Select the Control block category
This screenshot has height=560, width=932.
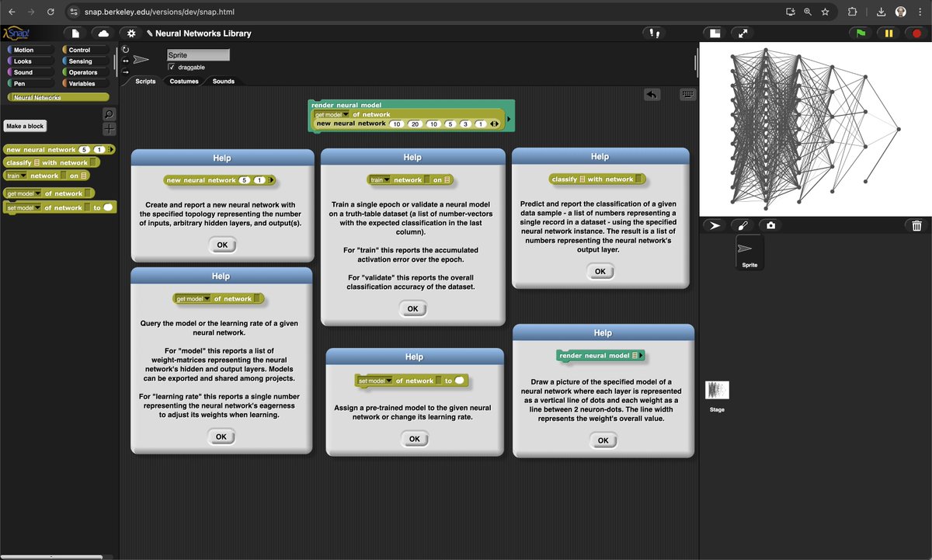[85, 50]
